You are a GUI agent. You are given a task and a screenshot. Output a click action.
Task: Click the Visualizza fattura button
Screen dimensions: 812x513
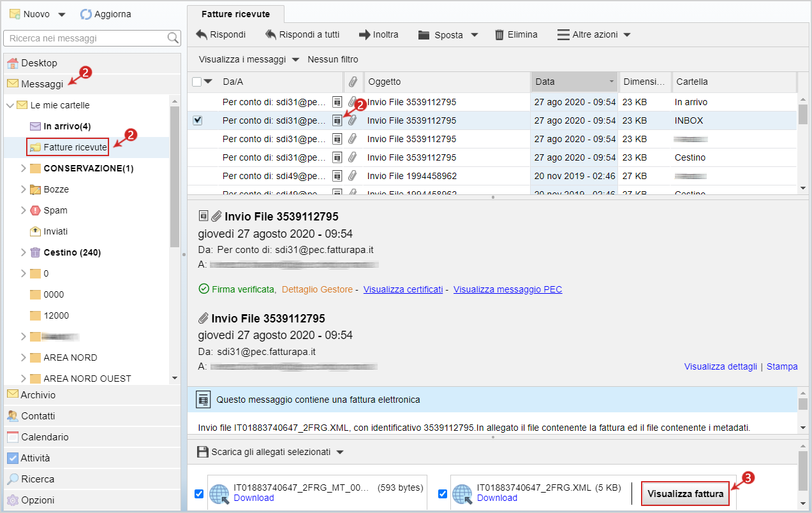tap(685, 493)
